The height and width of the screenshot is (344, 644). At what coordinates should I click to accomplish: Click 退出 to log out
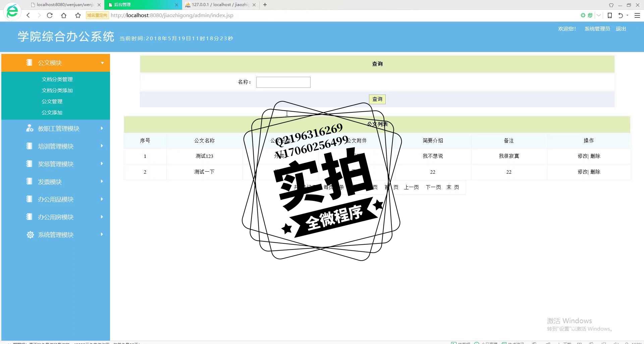click(x=621, y=29)
